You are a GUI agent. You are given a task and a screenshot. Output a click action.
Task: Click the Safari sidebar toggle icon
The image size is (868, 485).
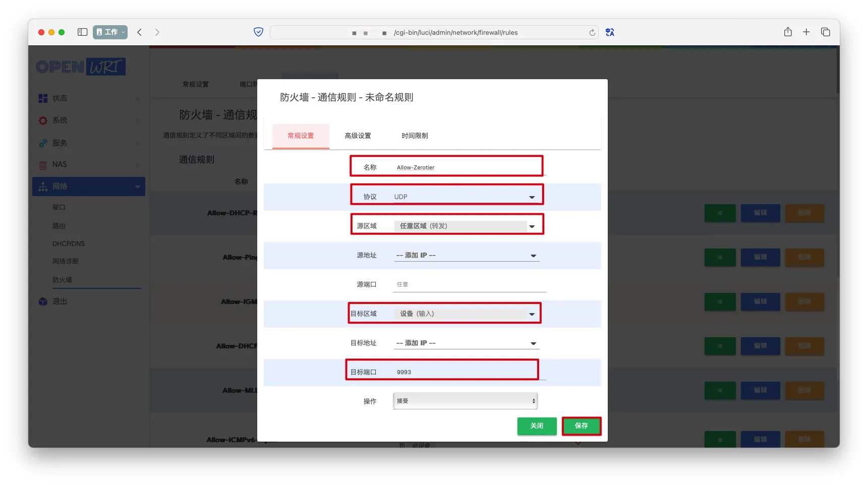point(82,32)
